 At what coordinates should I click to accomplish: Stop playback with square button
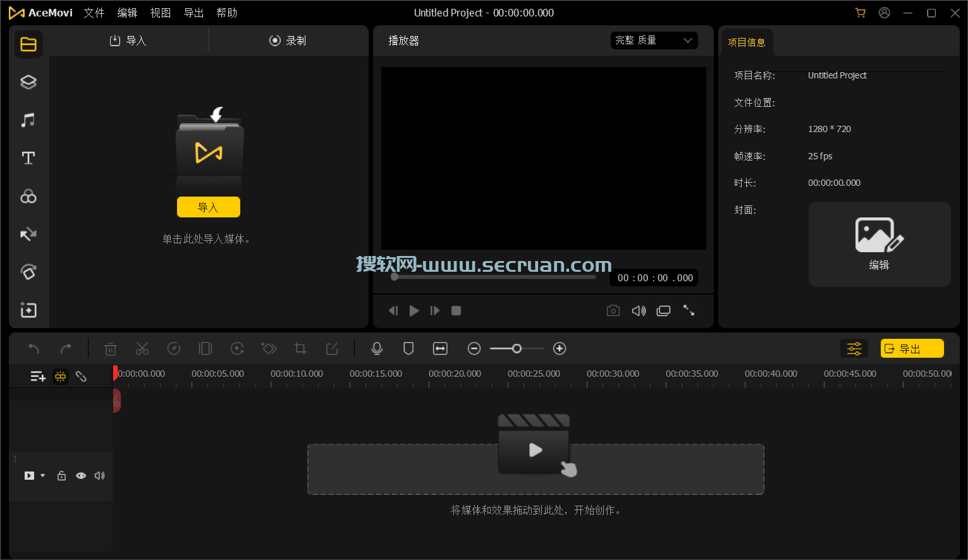456,310
